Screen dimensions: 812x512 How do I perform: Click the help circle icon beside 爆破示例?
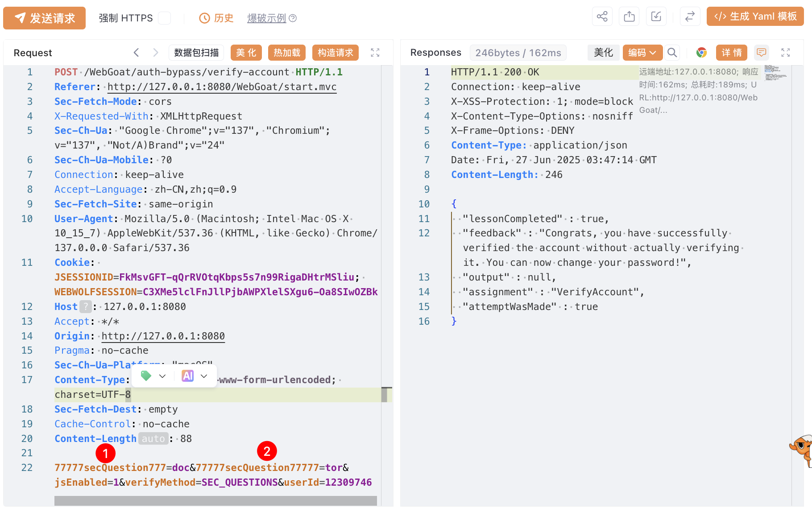(293, 18)
